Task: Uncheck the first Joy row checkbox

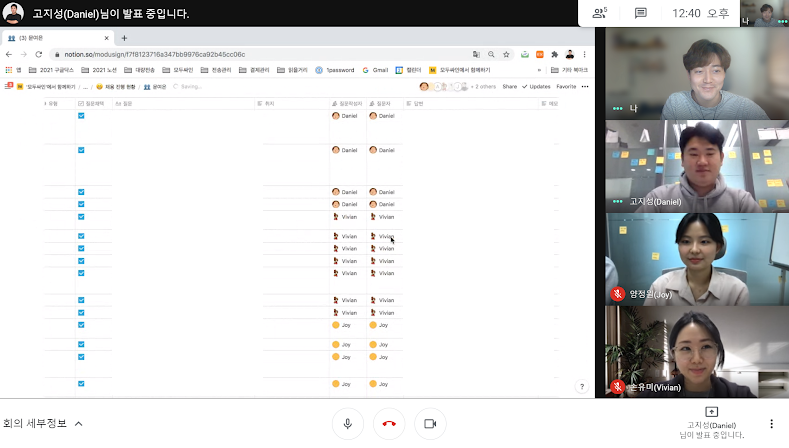Action: tap(81, 325)
